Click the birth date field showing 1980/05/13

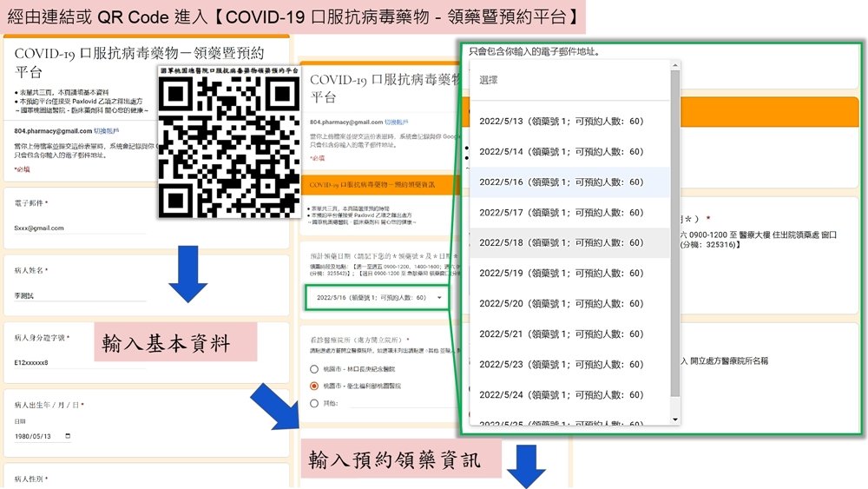pos(43,436)
